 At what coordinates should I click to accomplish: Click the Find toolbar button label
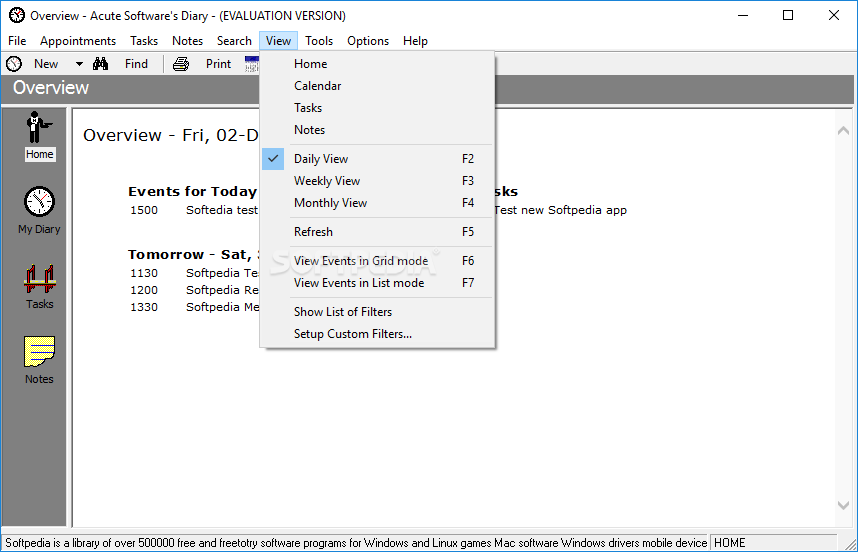136,64
